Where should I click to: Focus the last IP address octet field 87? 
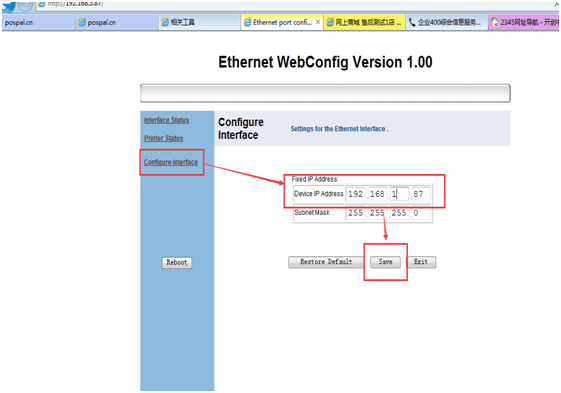(421, 194)
